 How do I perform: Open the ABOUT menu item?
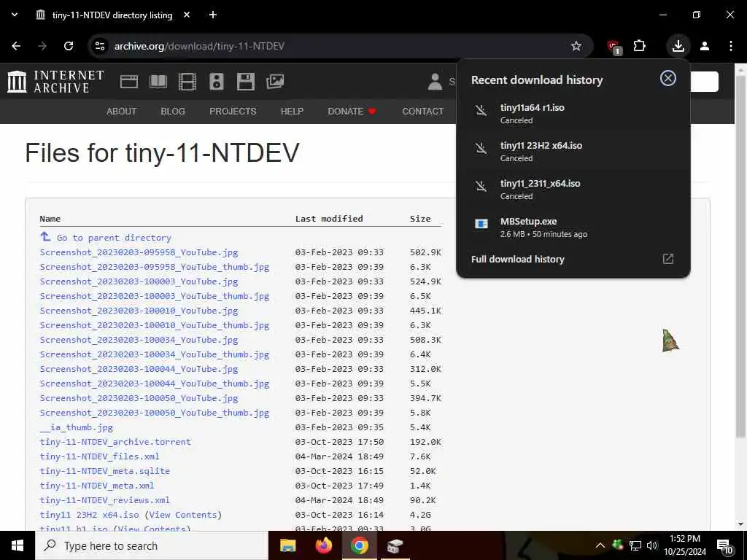click(122, 112)
